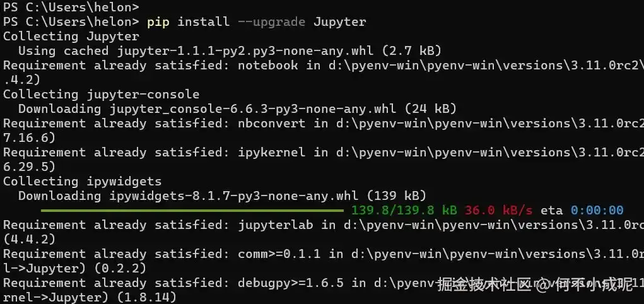
Task: Click the 36.0 kB/s speed text
Action: click(x=498, y=210)
